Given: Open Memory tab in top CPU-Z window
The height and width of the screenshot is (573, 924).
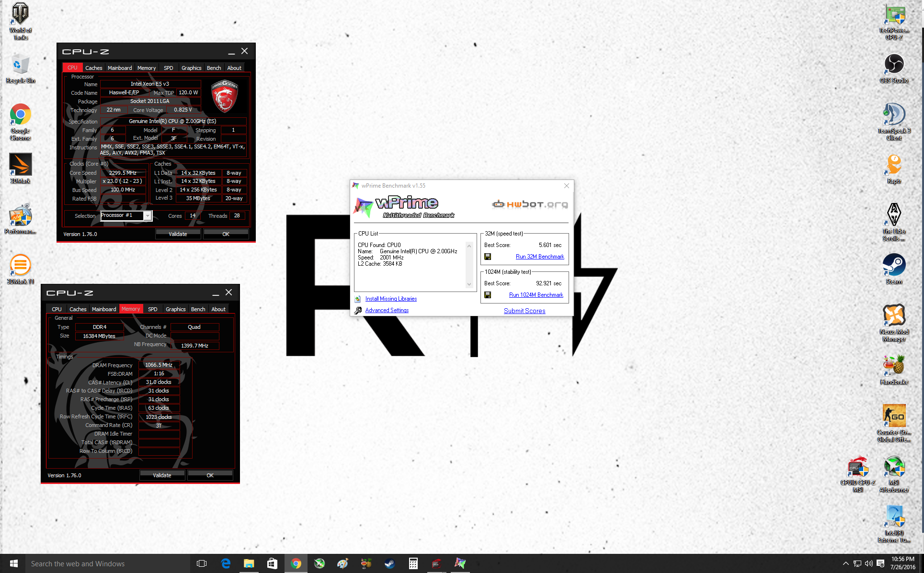Looking at the screenshot, I should (147, 68).
